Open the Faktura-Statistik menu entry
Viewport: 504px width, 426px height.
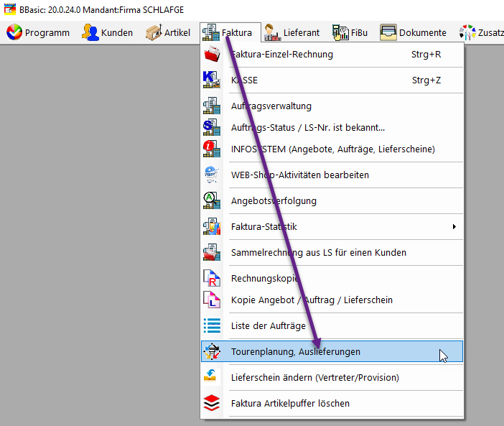click(x=332, y=227)
